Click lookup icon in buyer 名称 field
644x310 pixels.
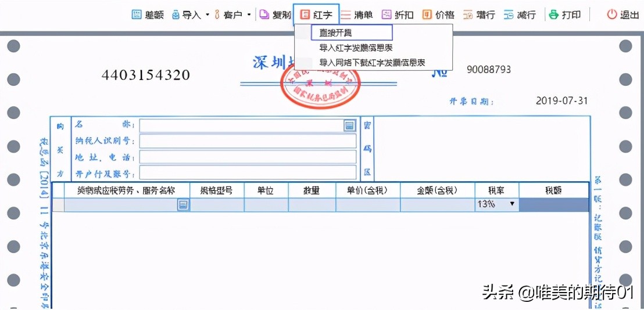[x=349, y=125]
